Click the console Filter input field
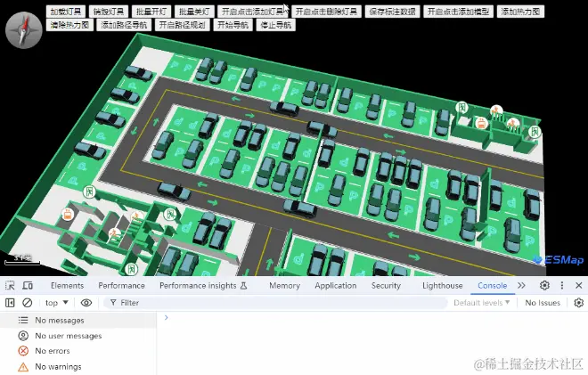Screen dimensions: 588x375 click(x=275, y=303)
